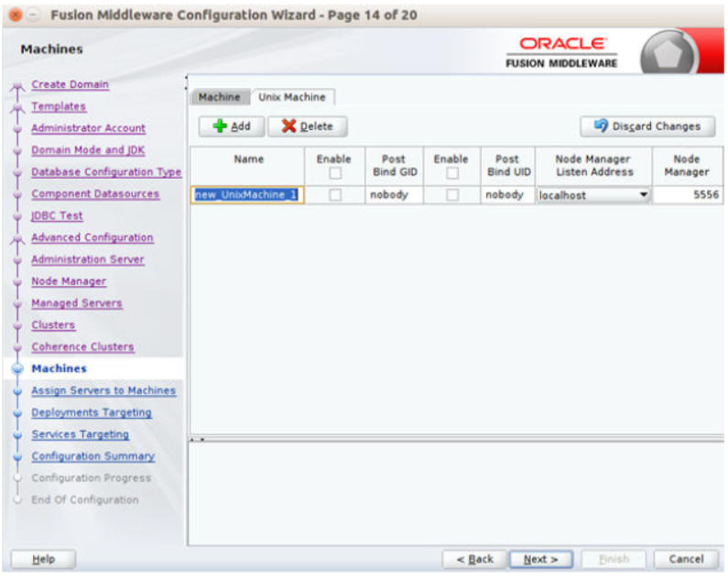The image size is (728, 580).
Task: Switch to the Machine tab
Action: tap(220, 97)
